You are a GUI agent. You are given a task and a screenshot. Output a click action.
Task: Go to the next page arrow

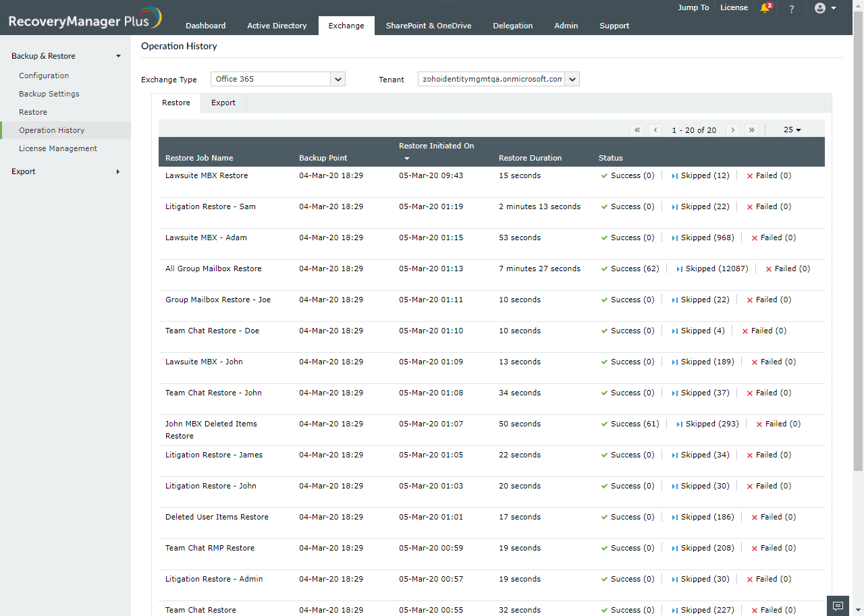tap(733, 130)
